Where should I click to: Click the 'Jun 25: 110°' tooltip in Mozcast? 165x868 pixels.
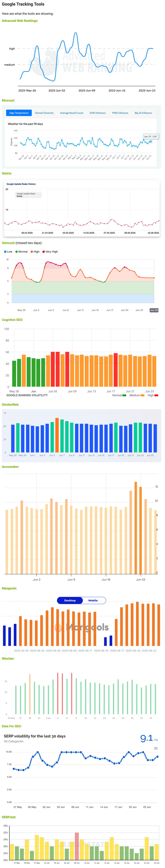151,136
